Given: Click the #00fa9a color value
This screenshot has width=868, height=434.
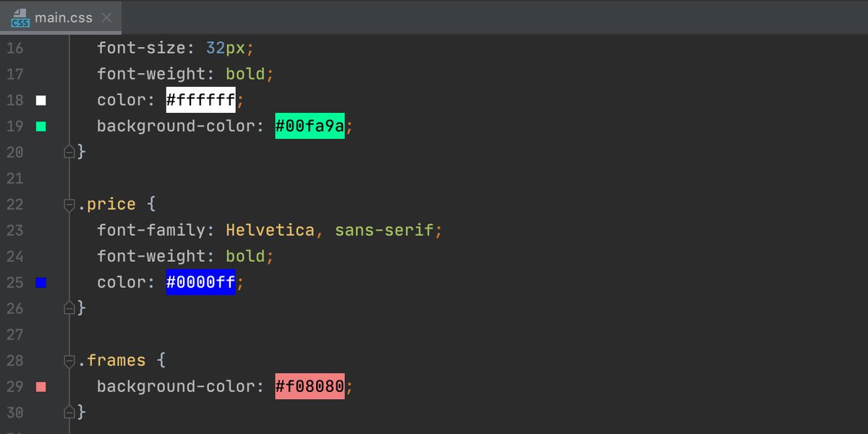Looking at the screenshot, I should 310,126.
